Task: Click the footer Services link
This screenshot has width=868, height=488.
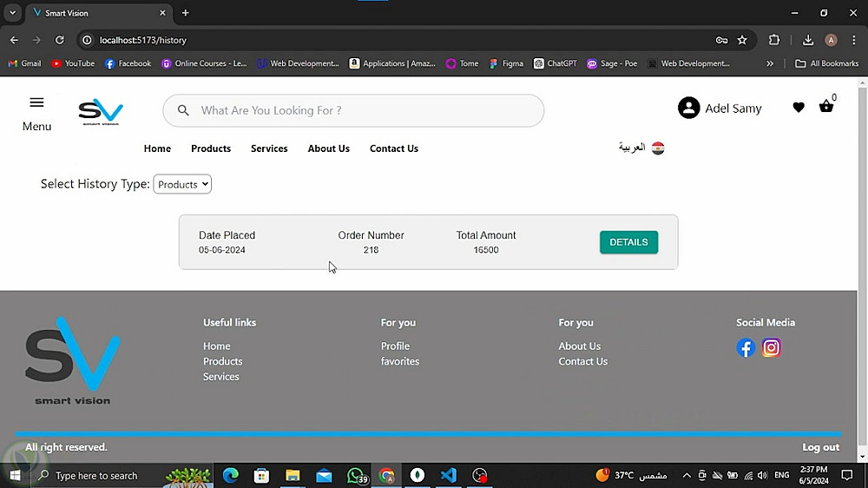Action: pos(220,377)
